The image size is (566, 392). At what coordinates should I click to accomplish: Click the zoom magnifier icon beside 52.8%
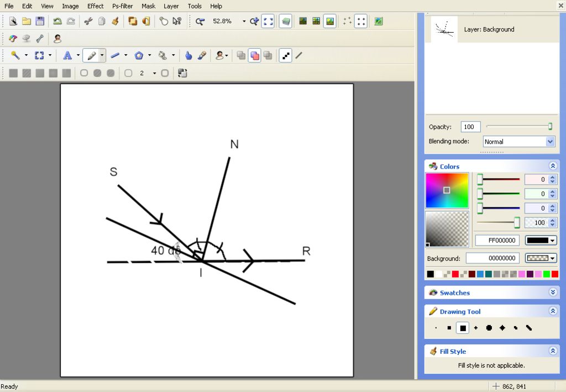pos(200,22)
